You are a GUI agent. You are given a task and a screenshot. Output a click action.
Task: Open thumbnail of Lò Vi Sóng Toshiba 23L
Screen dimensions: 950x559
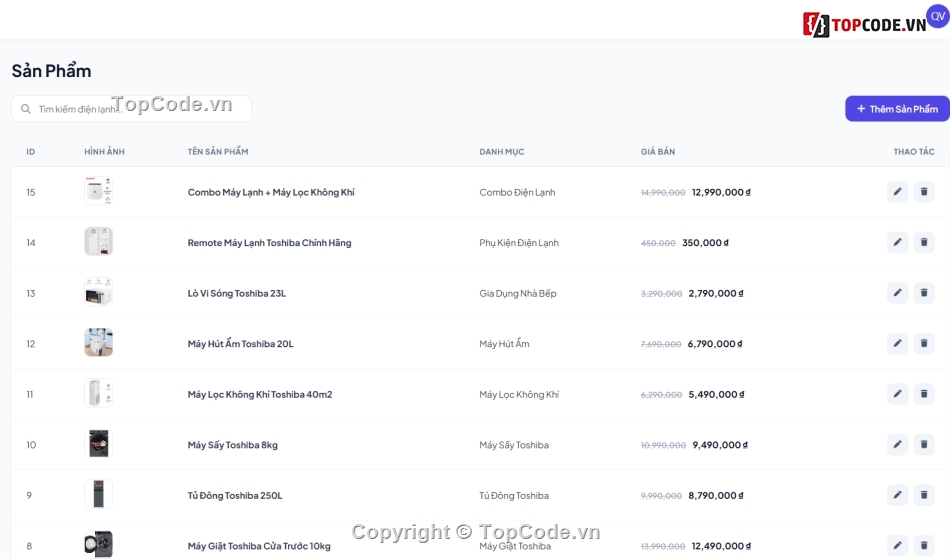[98, 292]
